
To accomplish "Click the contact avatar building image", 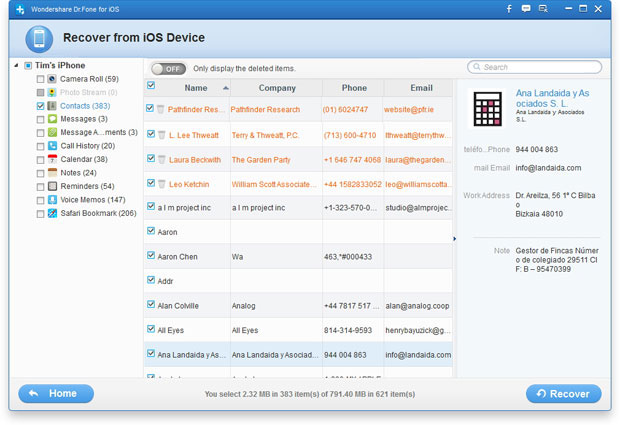I will pos(488,109).
